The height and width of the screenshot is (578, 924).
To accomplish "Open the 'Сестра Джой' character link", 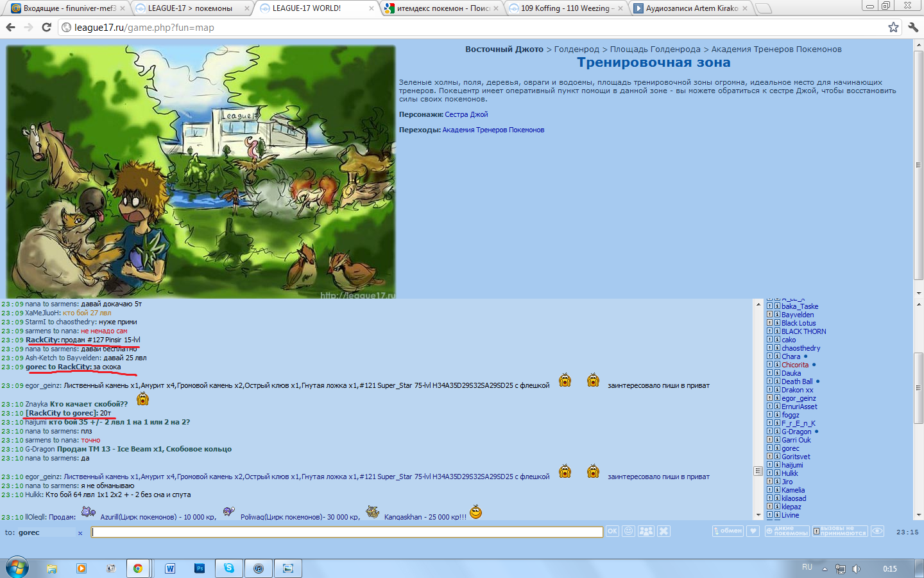I will coord(466,114).
